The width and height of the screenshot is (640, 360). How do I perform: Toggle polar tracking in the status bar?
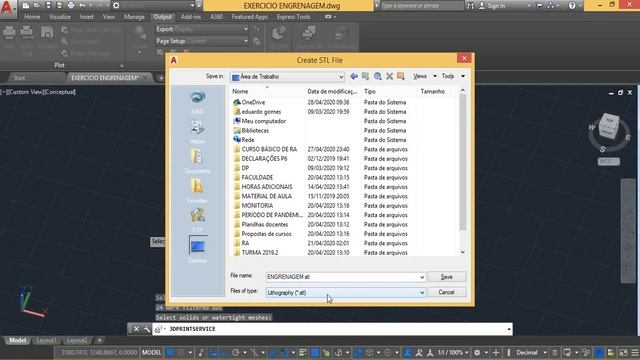tap(236, 352)
